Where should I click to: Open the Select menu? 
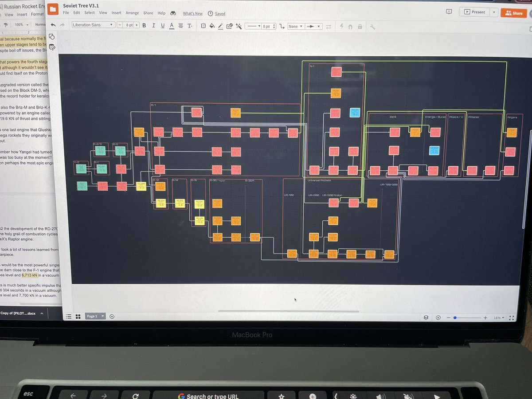point(90,13)
